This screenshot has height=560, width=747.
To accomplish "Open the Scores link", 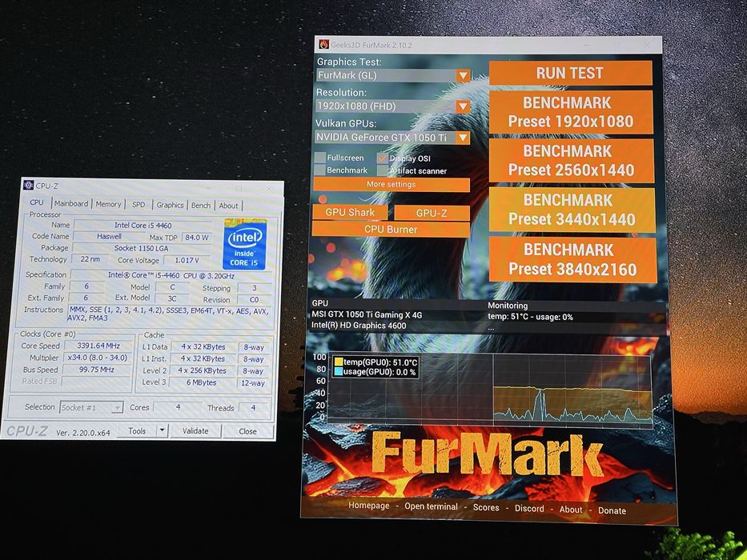I will pyautogui.click(x=486, y=508).
